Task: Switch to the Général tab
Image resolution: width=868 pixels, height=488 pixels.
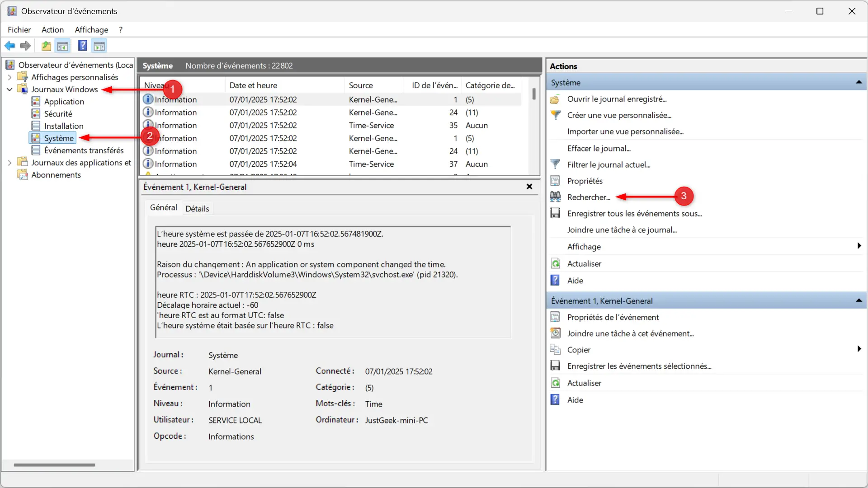Action: (x=163, y=207)
